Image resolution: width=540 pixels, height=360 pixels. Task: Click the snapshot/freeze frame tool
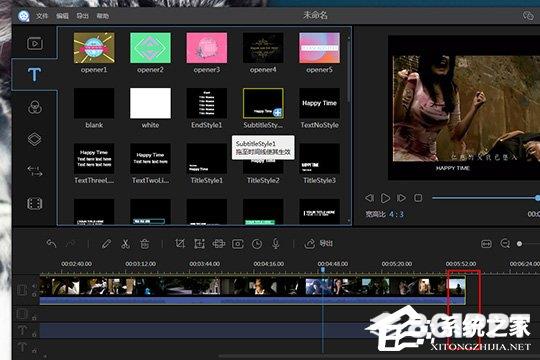tap(238, 244)
